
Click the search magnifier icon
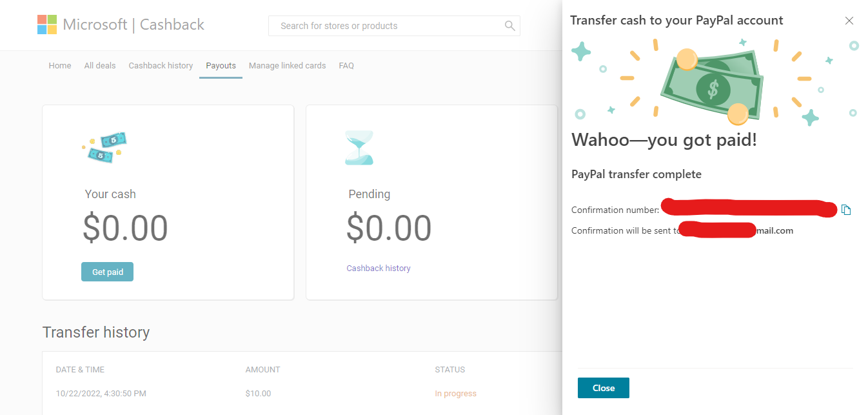pos(509,26)
